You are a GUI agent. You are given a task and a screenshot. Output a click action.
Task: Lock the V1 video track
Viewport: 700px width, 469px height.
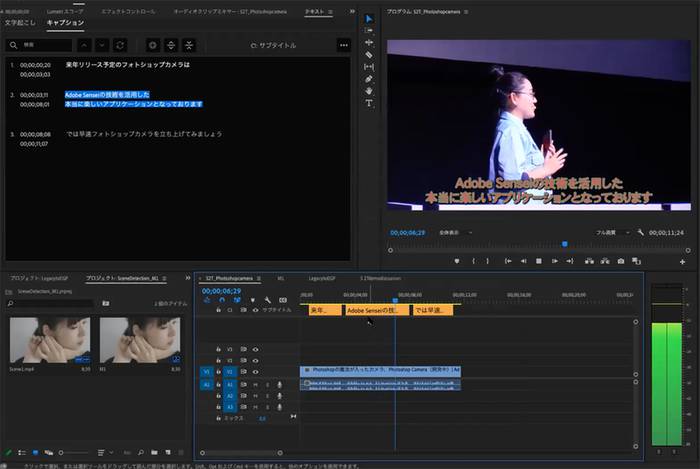click(x=218, y=372)
